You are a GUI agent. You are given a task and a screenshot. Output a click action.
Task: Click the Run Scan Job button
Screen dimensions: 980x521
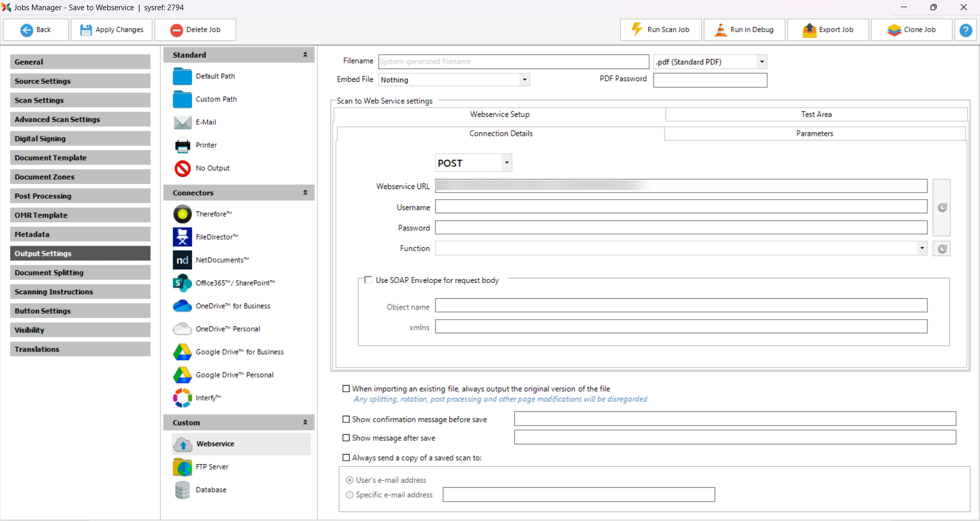(660, 30)
